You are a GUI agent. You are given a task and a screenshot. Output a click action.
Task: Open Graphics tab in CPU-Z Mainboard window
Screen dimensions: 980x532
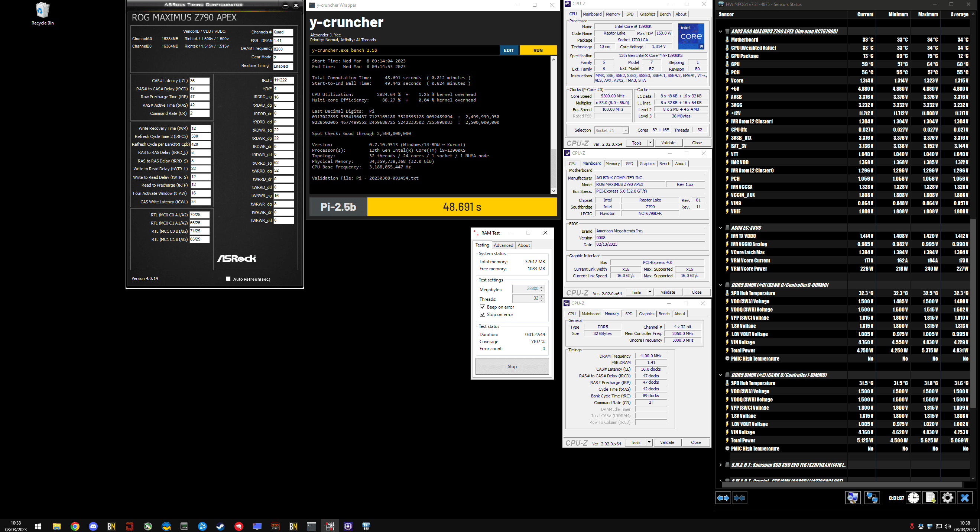647,164
